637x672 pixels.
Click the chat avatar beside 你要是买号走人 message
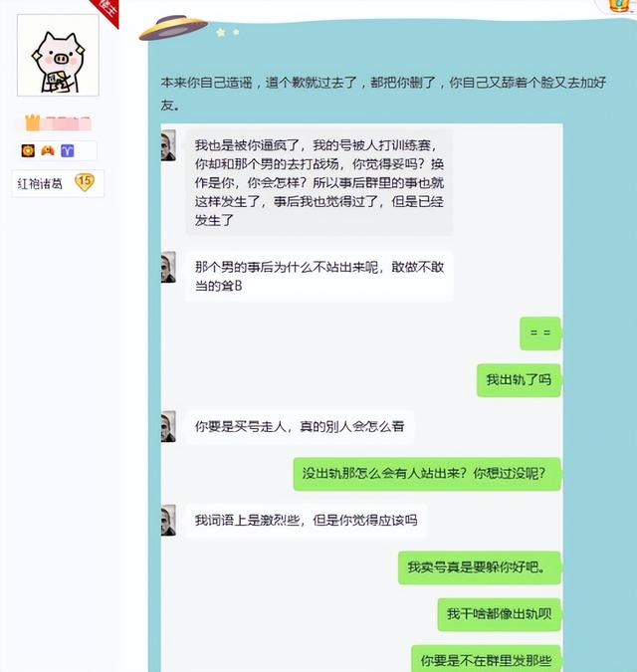coord(168,426)
